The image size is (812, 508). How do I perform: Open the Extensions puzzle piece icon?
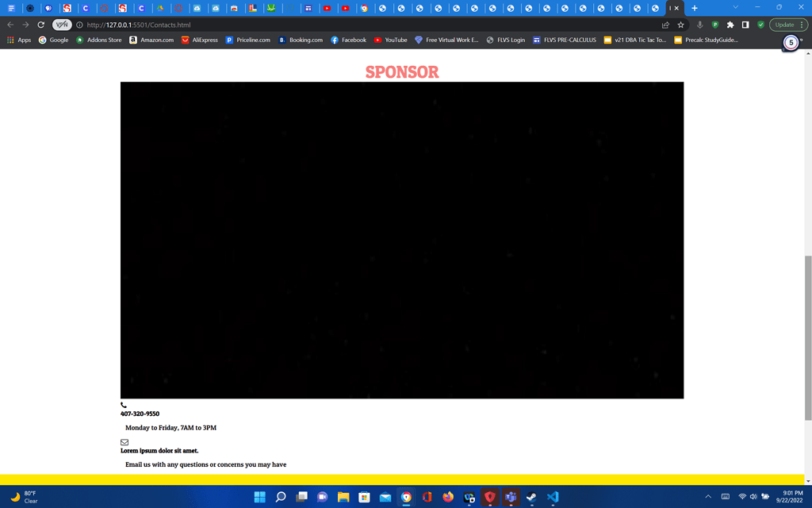[x=730, y=25]
